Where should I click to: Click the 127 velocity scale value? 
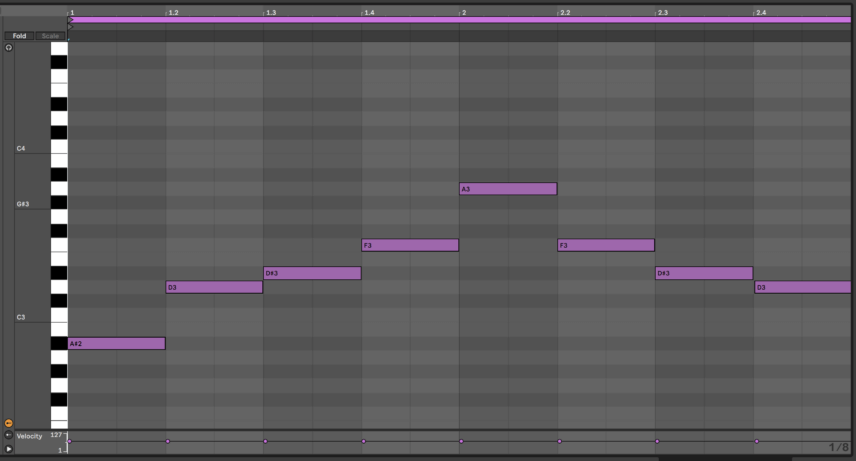[x=56, y=435]
